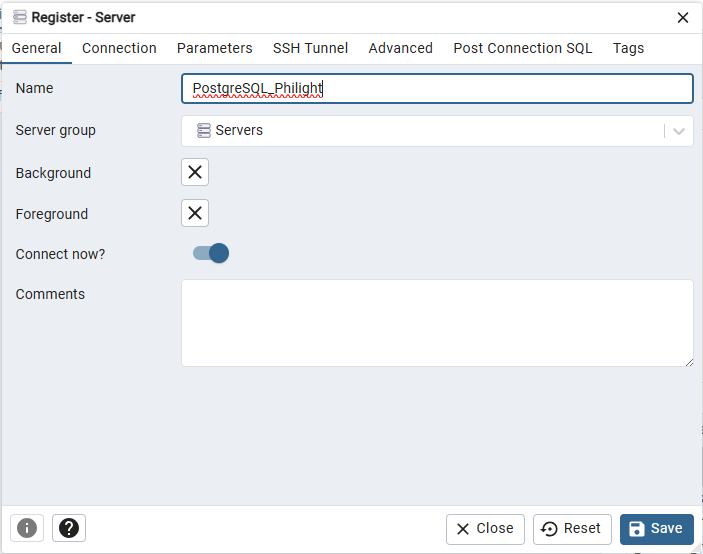Image resolution: width=703 pixels, height=554 pixels.
Task: Open the Connection tab
Action: tap(119, 48)
